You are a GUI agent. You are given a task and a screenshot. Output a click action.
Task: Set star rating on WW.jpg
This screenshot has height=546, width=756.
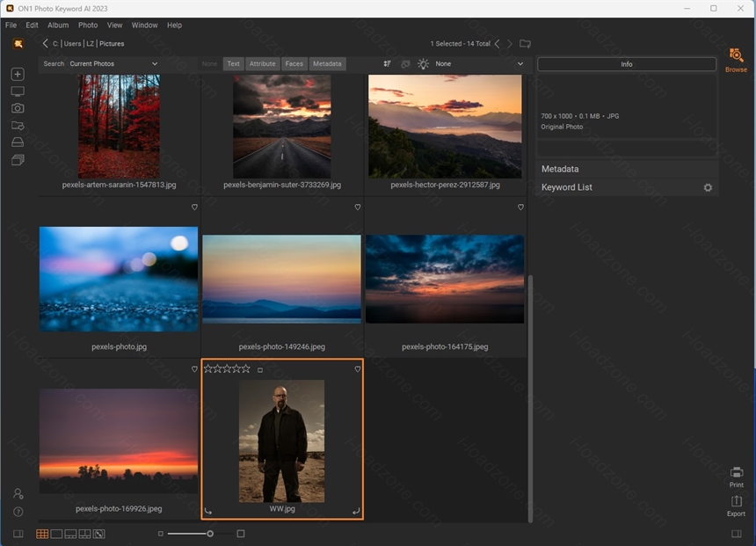point(227,369)
